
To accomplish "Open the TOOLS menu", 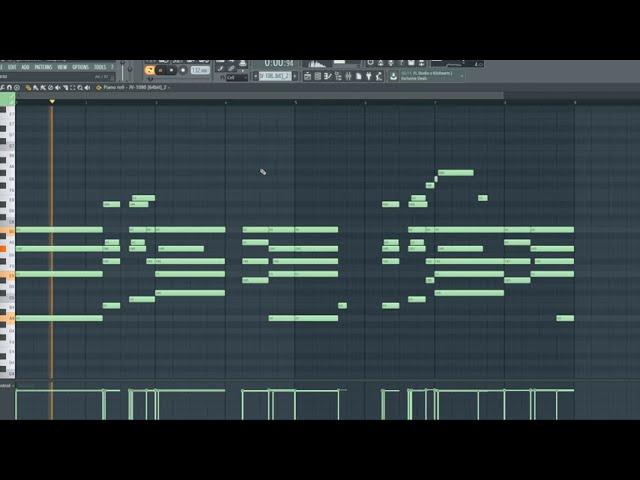I will point(100,67).
